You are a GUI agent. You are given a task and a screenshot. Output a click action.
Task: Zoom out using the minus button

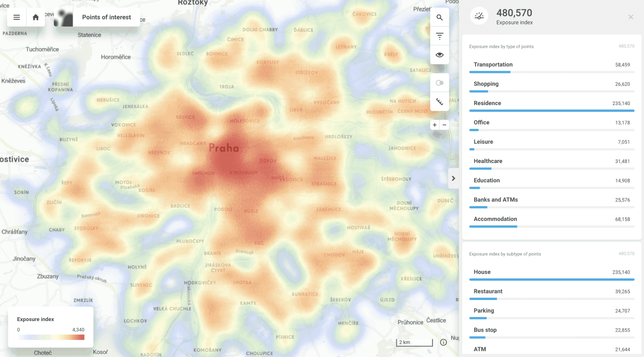click(x=444, y=124)
